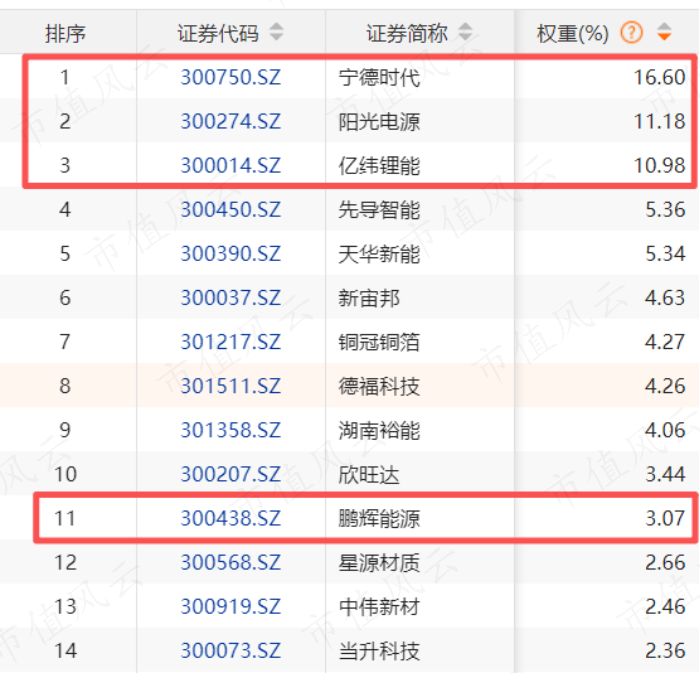Image resolution: width=700 pixels, height=674 pixels.
Task: Click the 排序 column header
Action: tap(65, 33)
